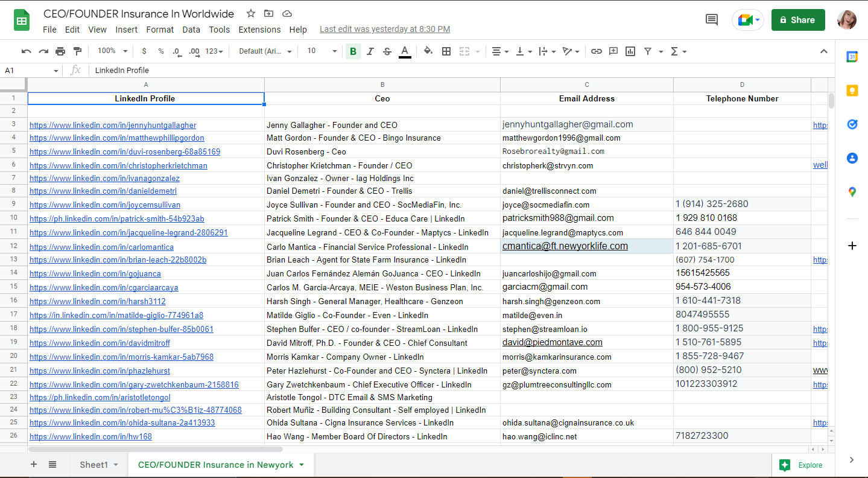
Task: Increase decimal places icon
Action: pos(194,51)
